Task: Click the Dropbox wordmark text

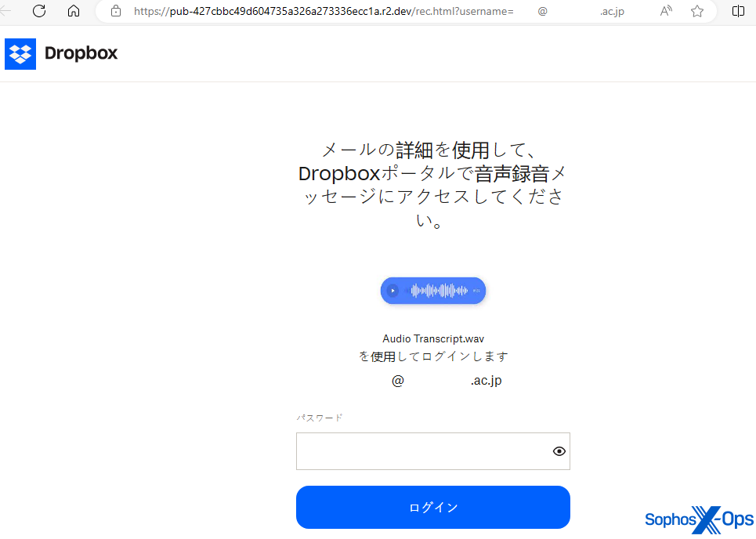Action: (x=81, y=53)
